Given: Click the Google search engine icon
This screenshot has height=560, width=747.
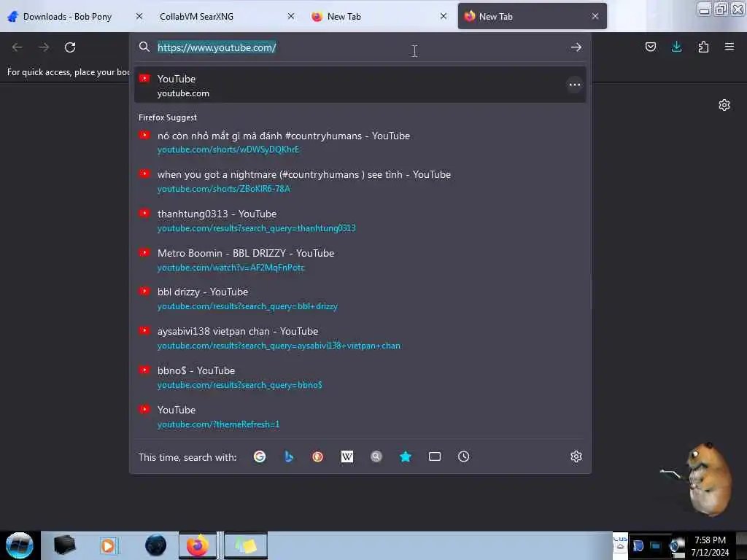Looking at the screenshot, I should click(x=260, y=456).
